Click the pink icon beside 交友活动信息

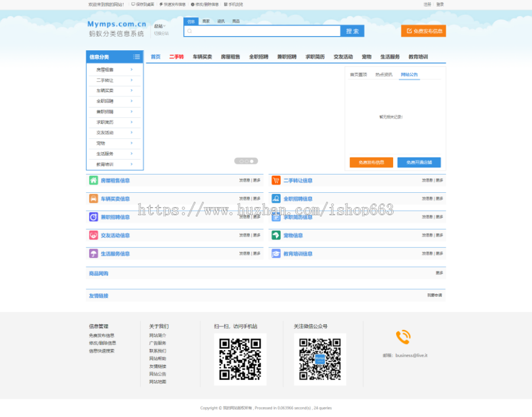93,235
